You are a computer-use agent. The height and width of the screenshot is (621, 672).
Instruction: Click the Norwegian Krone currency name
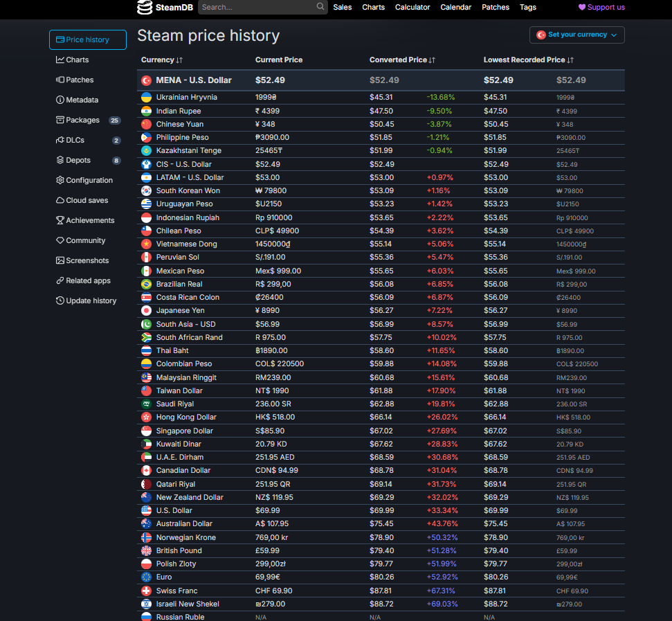185,537
